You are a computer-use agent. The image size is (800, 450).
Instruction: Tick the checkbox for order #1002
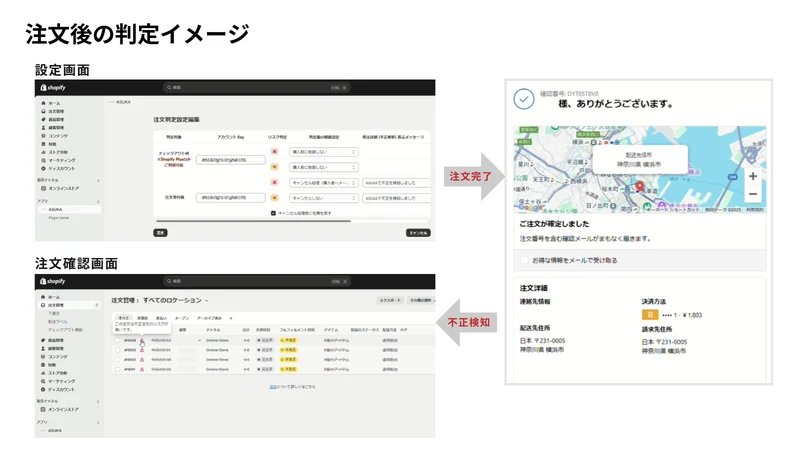[x=118, y=360]
